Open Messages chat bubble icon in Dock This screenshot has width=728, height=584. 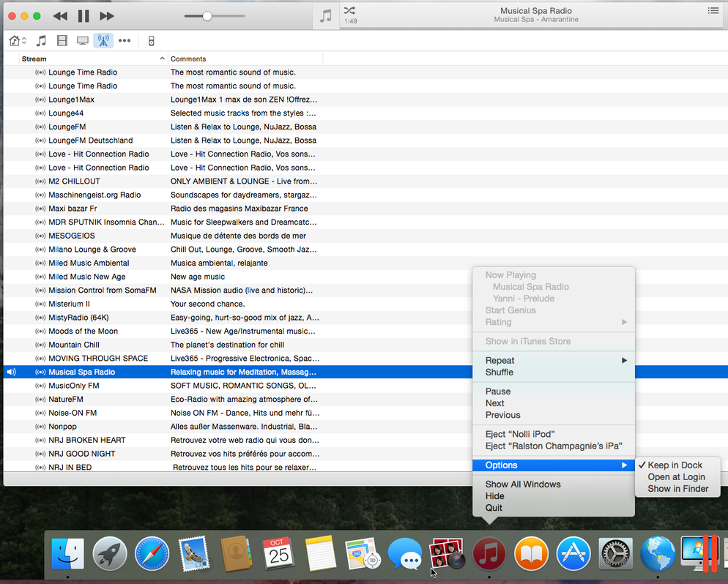coord(405,553)
